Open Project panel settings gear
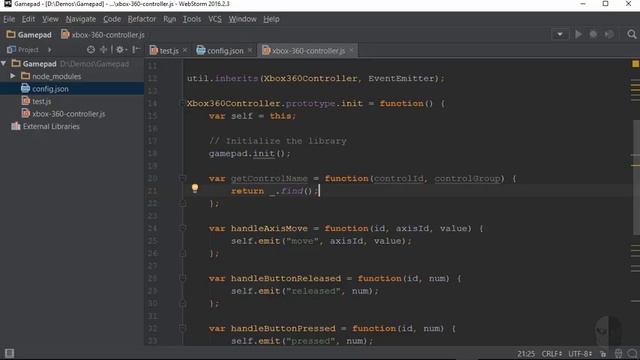Screen dimensions: 640x360 coord(120,50)
